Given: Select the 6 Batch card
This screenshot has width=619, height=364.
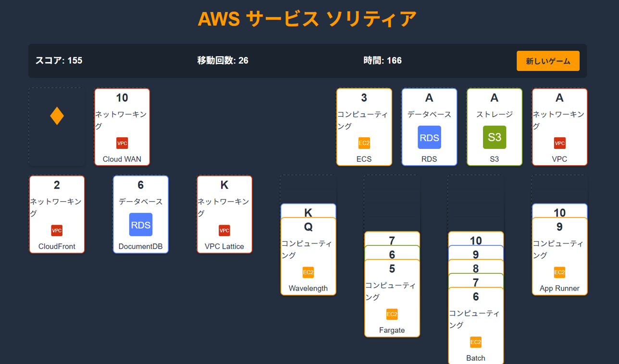Looking at the screenshot, I should point(476,326).
